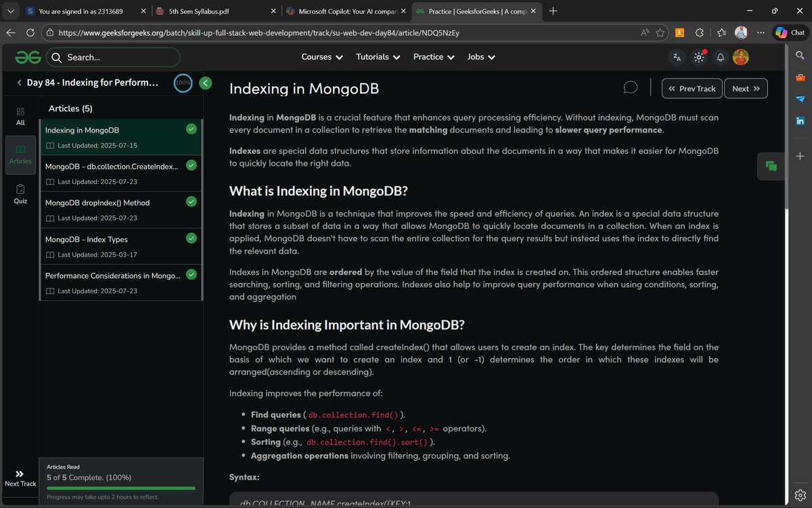Screen dimensions: 812x508
Task: Click completed checkmark for Performance Considerations
Action: (191, 274)
